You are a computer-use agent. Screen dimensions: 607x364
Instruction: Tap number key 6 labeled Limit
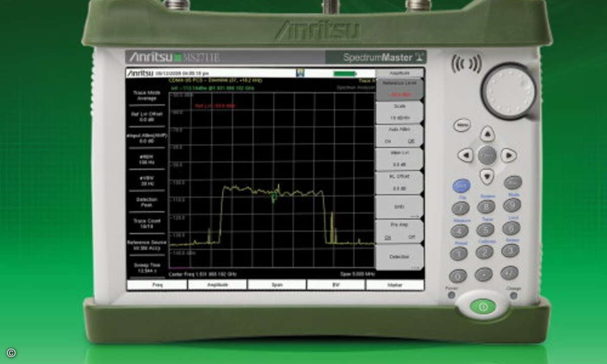[511, 228]
